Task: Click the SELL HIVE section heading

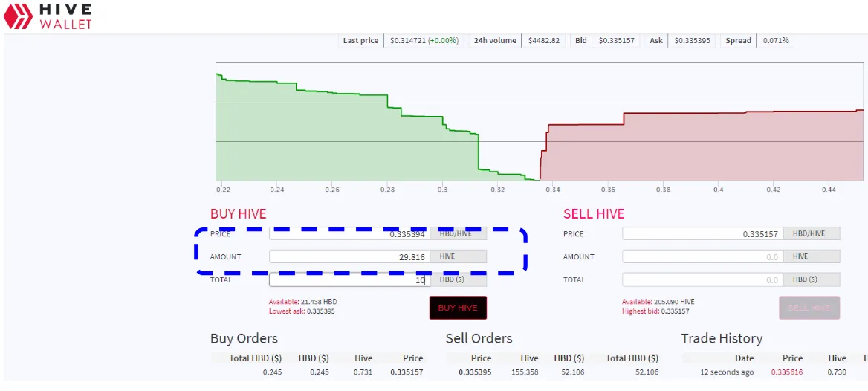Action: click(x=594, y=214)
